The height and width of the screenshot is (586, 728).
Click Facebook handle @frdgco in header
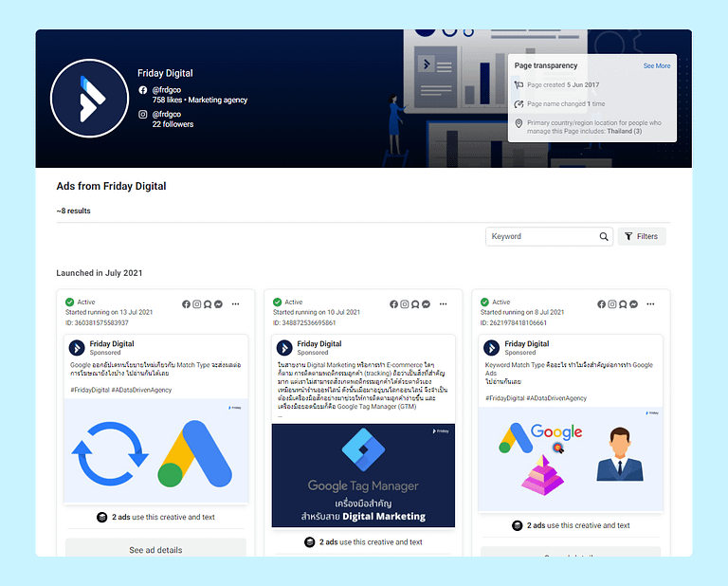pyautogui.click(x=167, y=90)
